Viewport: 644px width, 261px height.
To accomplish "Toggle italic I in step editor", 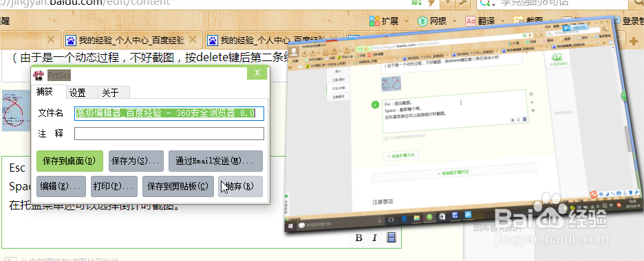I will click(374, 238).
